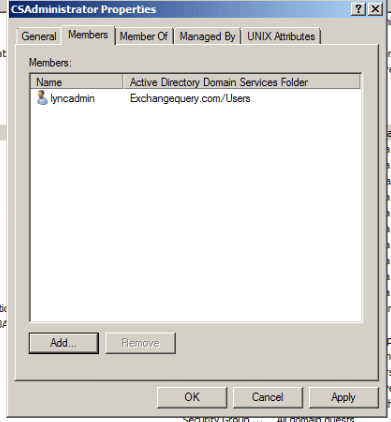The image size is (391, 422).
Task: Go to the Managed By tab
Action: (x=207, y=36)
